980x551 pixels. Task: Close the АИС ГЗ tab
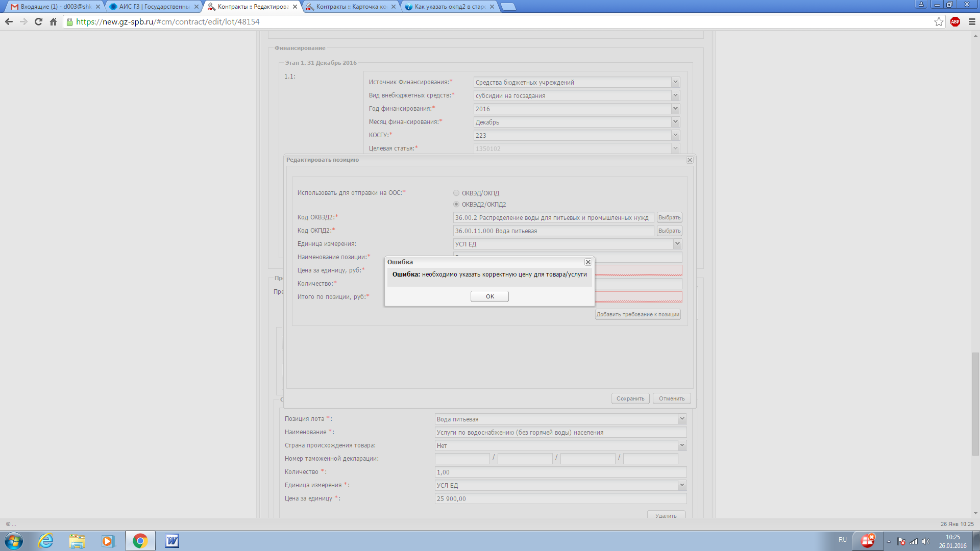pyautogui.click(x=197, y=7)
